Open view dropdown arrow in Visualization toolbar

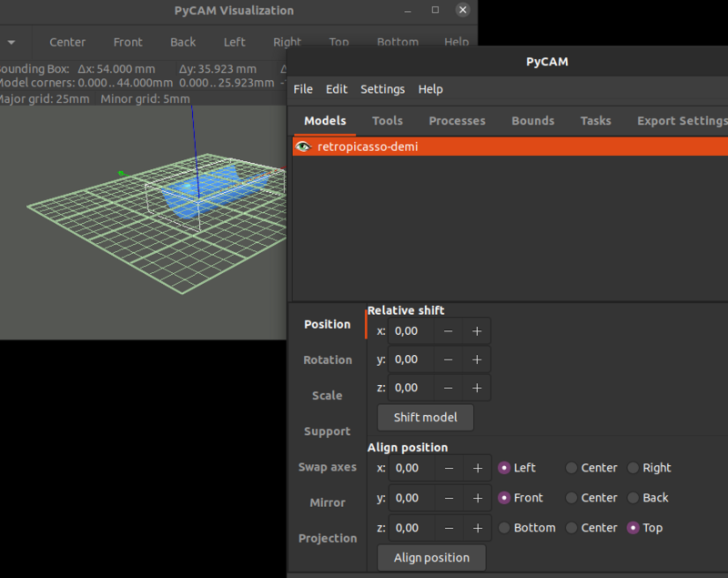12,42
